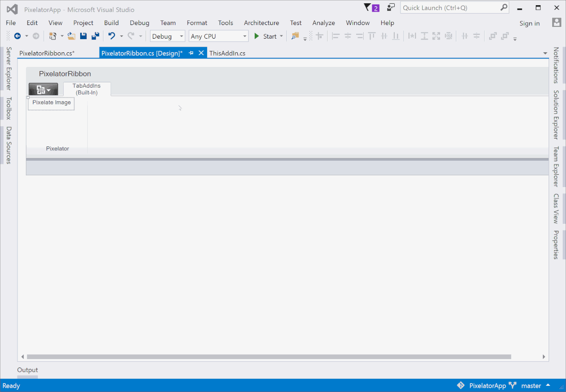
Task: Click the Align Rights layout icon
Action: click(x=360, y=36)
